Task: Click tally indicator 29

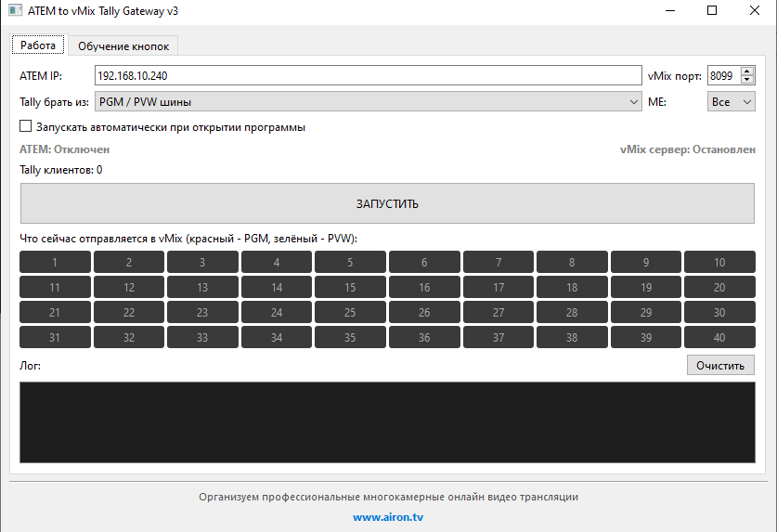Action: tap(646, 312)
